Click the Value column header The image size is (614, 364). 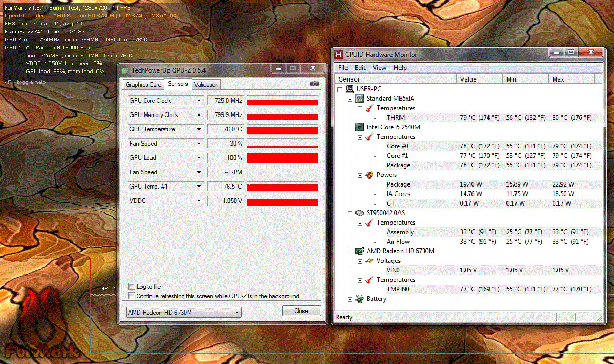479,79
